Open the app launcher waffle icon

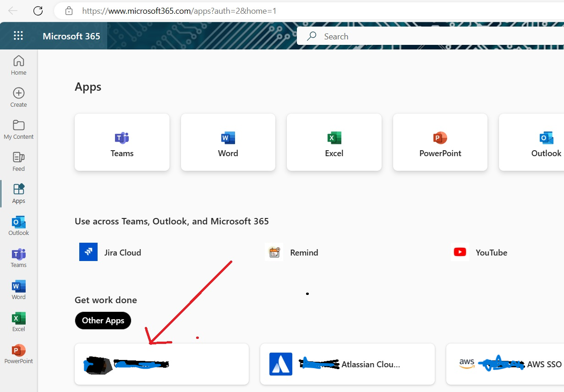pyautogui.click(x=18, y=36)
